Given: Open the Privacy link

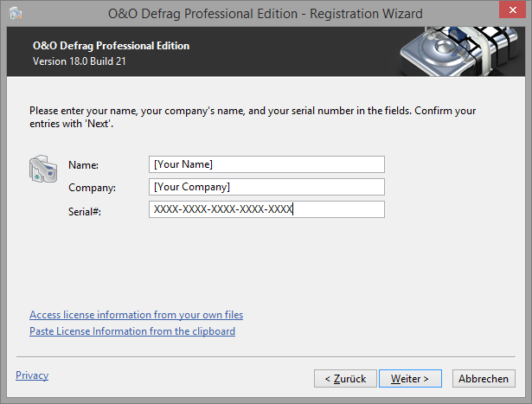Looking at the screenshot, I should coord(32,375).
